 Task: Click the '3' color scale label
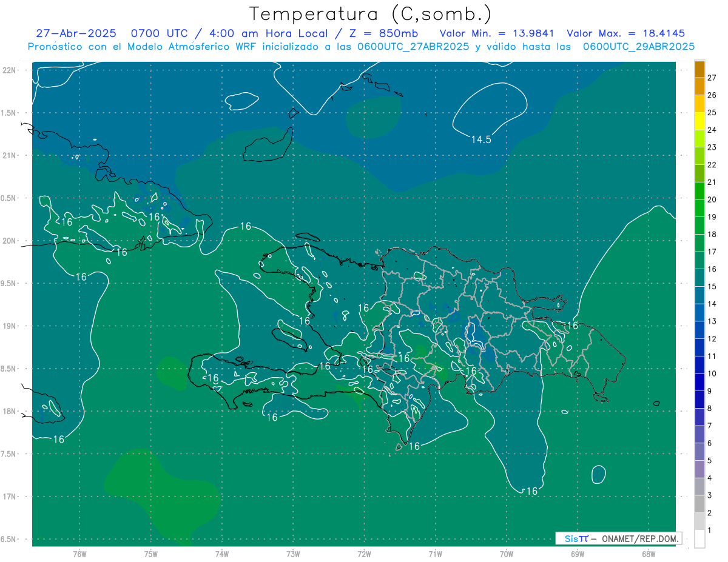(x=710, y=495)
